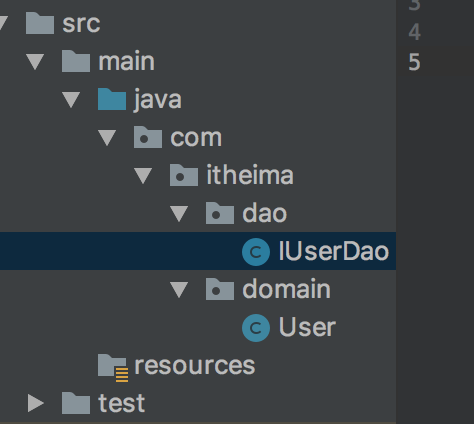Click line number 5 in gutter
Image resolution: width=474 pixels, height=424 pixels.
[414, 62]
